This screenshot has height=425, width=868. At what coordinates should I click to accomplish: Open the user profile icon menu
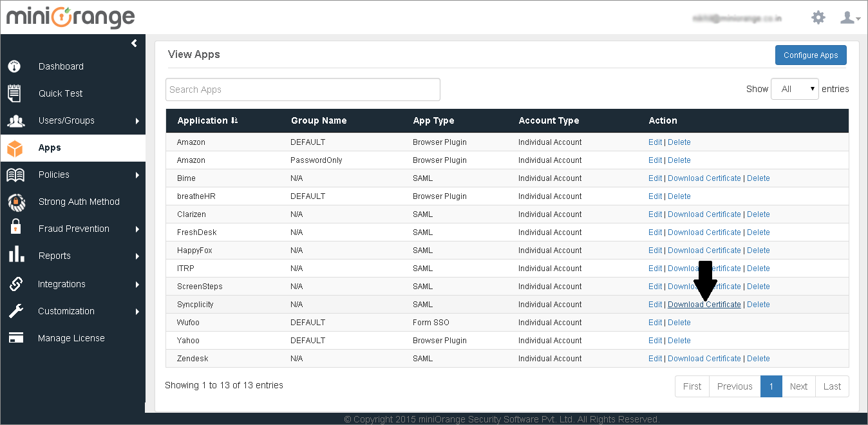(x=850, y=18)
